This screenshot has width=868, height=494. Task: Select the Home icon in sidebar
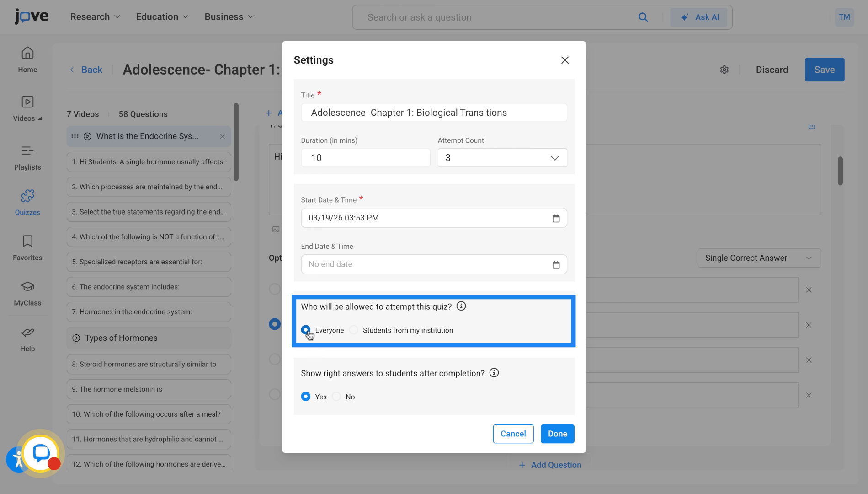tap(27, 59)
